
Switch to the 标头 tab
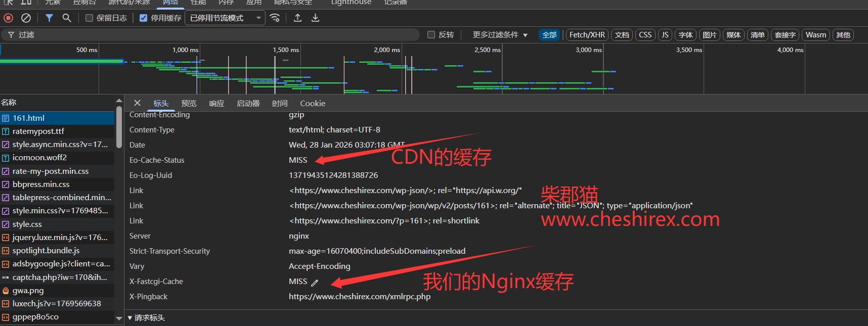tap(161, 103)
